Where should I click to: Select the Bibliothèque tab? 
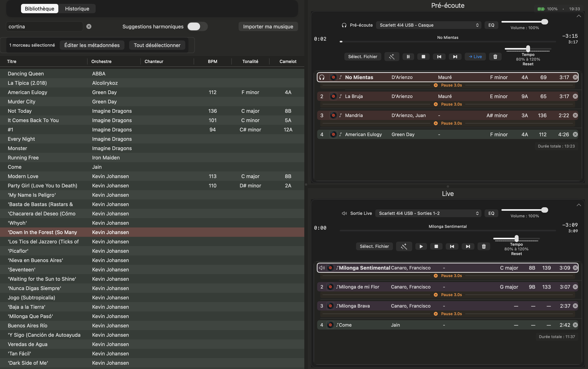(x=39, y=9)
